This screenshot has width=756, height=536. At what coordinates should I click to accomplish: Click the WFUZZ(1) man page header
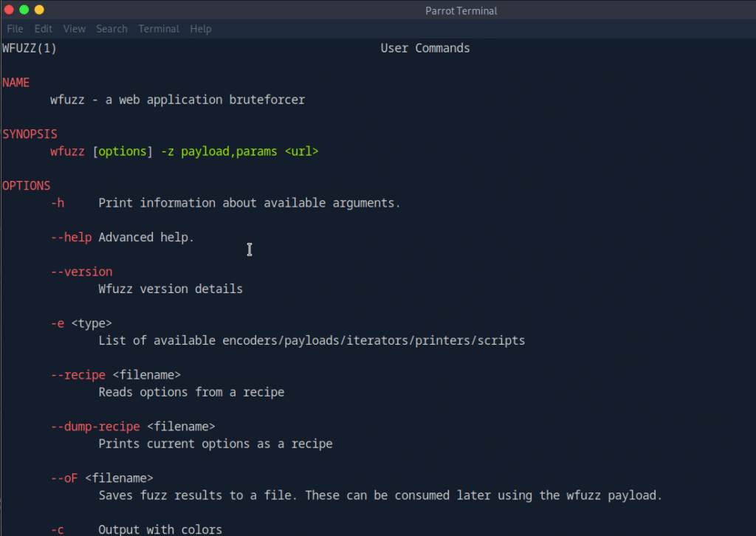tap(30, 48)
